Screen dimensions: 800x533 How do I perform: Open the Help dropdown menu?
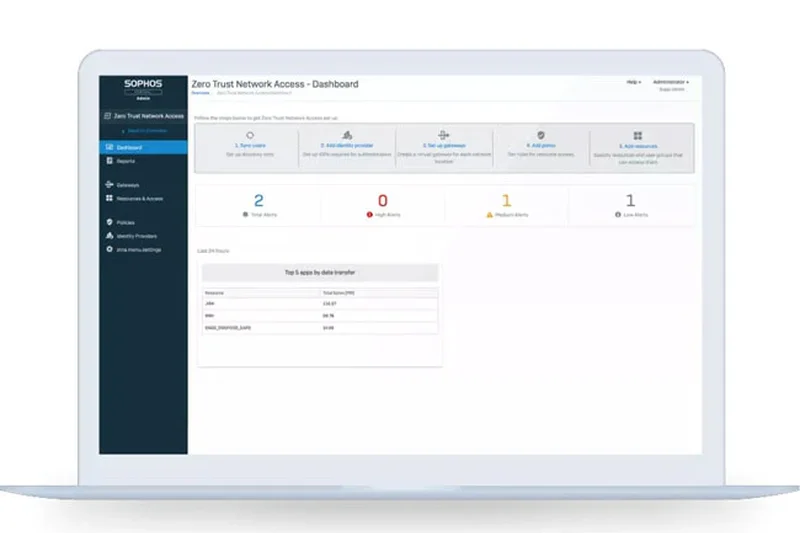(x=633, y=82)
